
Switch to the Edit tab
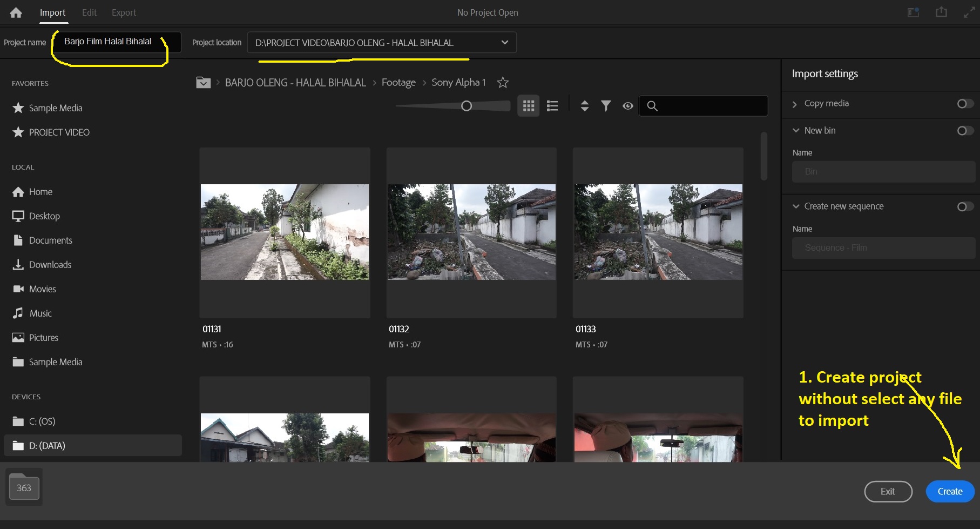click(x=89, y=12)
